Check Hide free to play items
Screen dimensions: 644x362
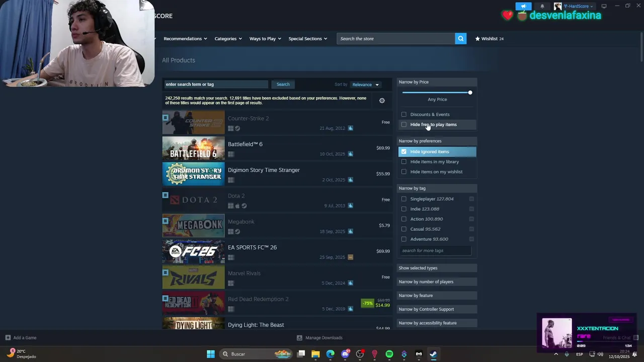tap(404, 125)
